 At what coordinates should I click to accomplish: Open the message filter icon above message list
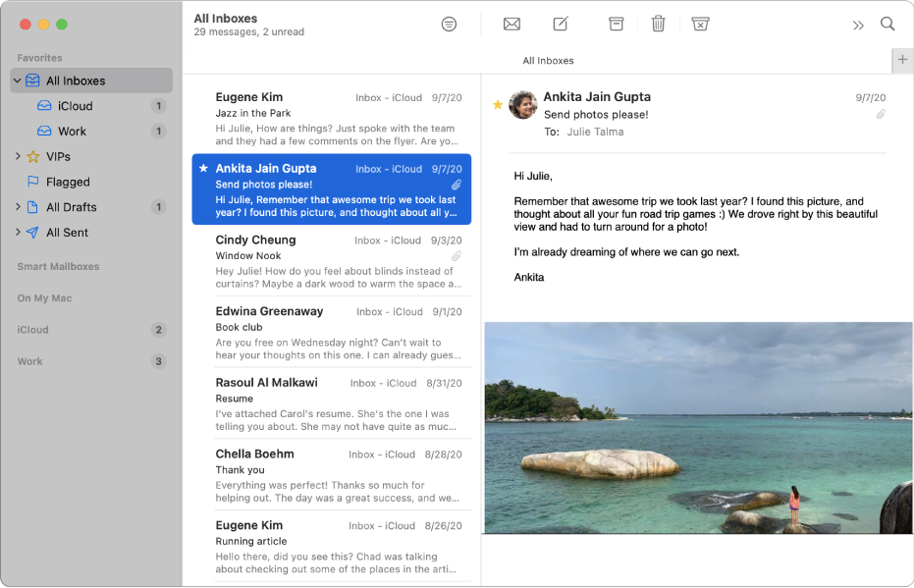(450, 24)
